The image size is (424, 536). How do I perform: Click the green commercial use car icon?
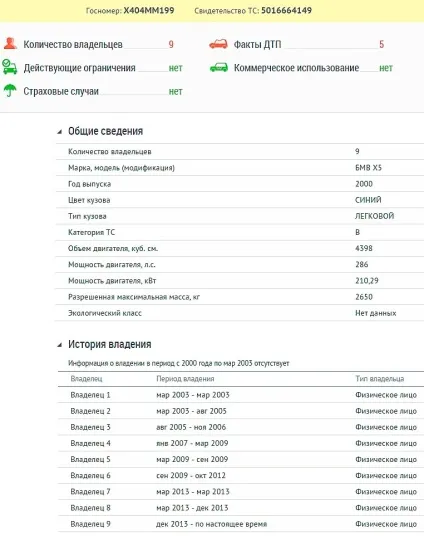pos(219,67)
